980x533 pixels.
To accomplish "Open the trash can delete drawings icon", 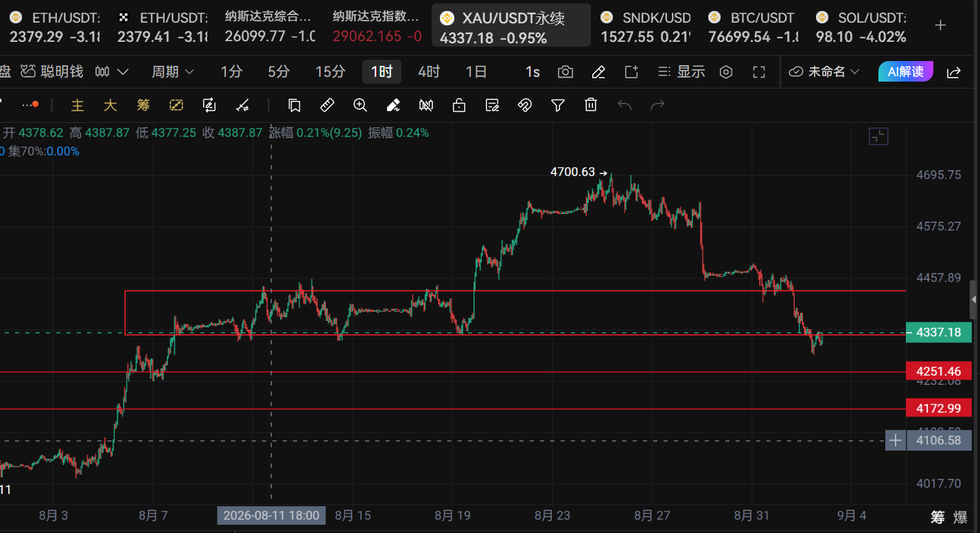I will pyautogui.click(x=591, y=105).
